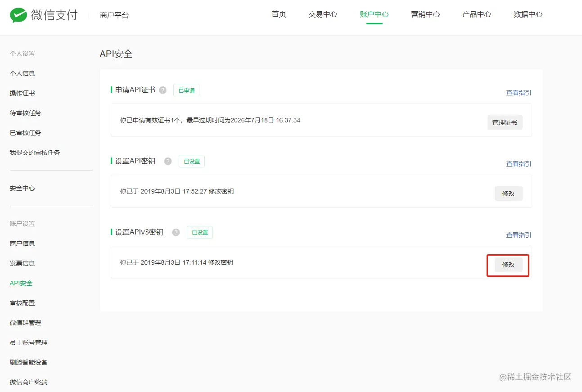
Task: Go to 营销中心 navigation tab
Action: (x=425, y=14)
